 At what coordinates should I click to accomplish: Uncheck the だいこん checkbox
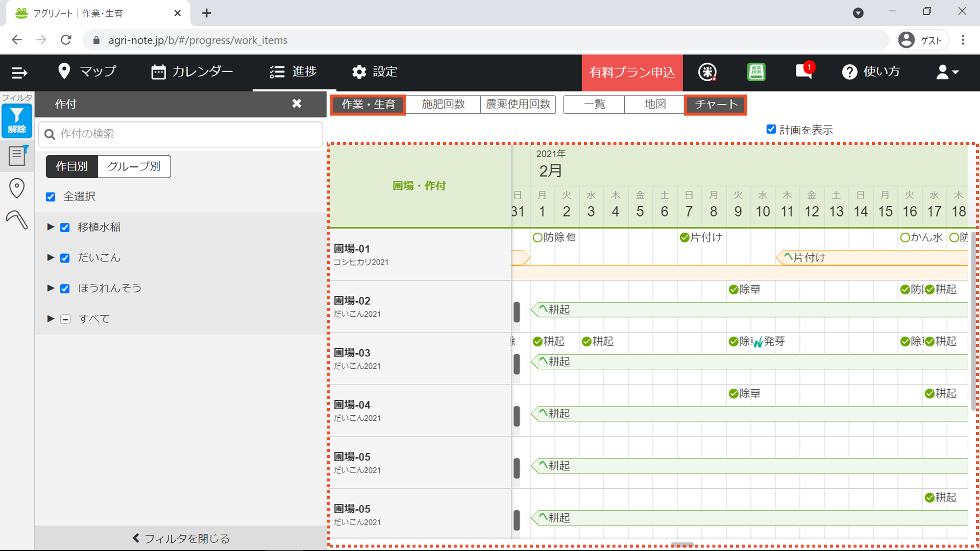(x=65, y=258)
